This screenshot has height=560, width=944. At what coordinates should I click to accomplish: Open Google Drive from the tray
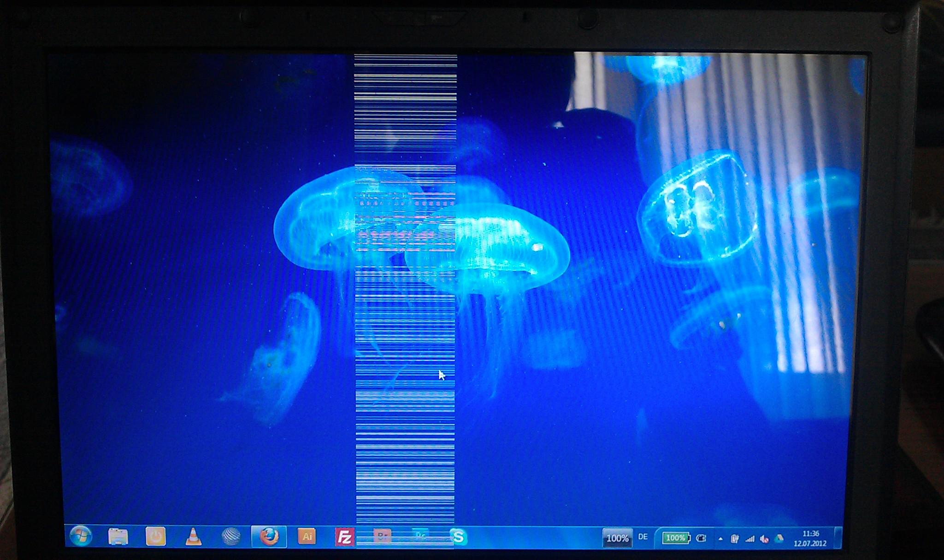(x=779, y=538)
